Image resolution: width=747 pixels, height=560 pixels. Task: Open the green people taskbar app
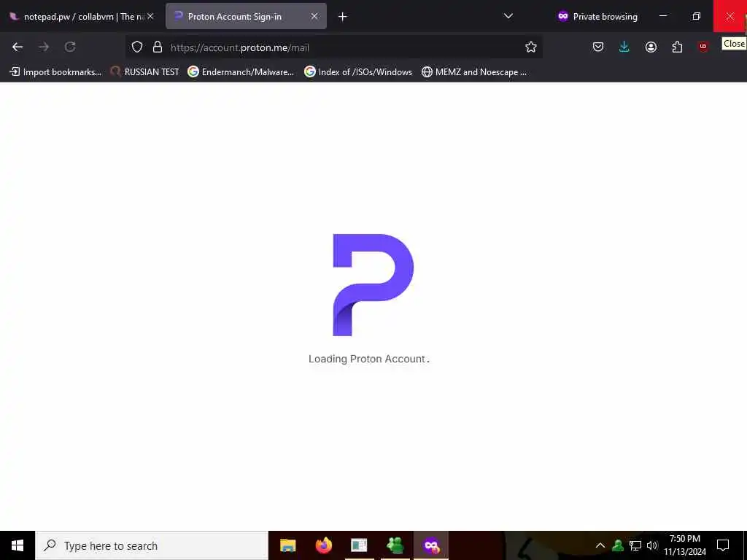click(x=395, y=545)
